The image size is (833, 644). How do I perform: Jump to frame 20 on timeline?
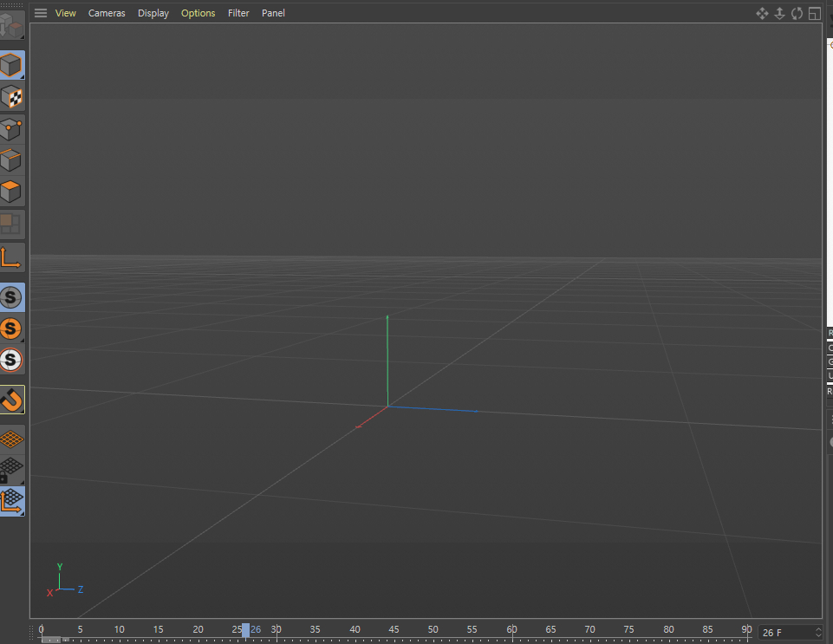[198, 629]
